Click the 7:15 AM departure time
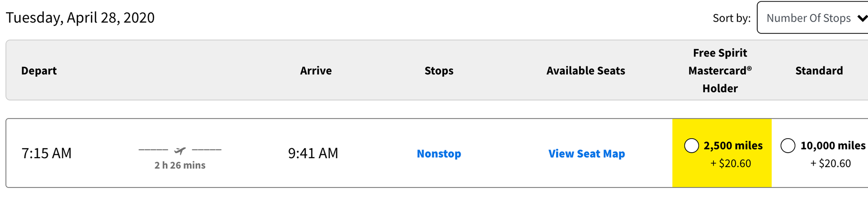The image size is (868, 206). coord(47,154)
